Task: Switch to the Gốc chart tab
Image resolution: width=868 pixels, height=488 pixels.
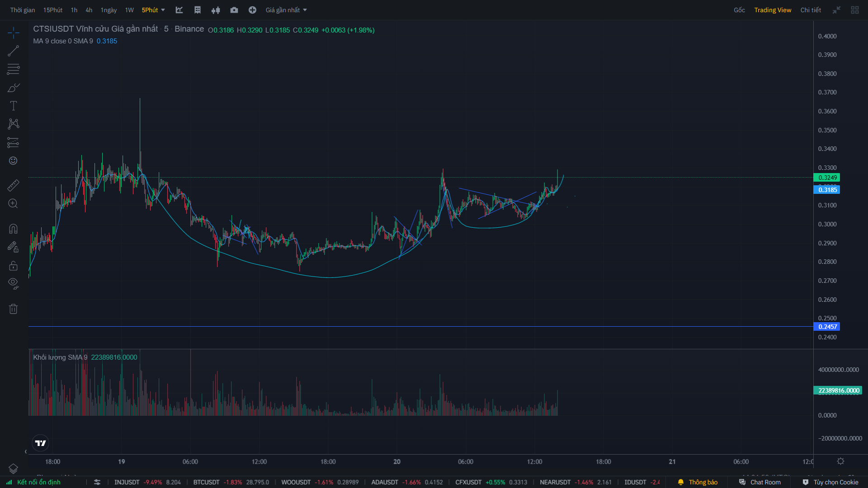Action: pos(739,10)
